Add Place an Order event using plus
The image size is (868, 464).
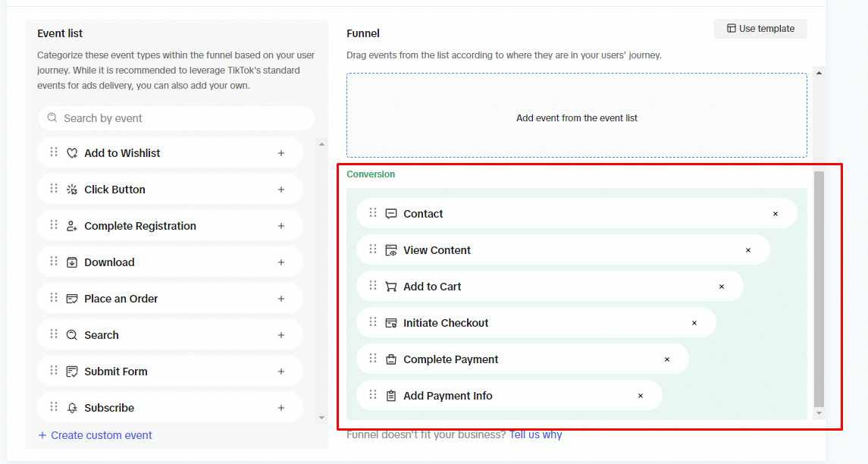click(281, 299)
